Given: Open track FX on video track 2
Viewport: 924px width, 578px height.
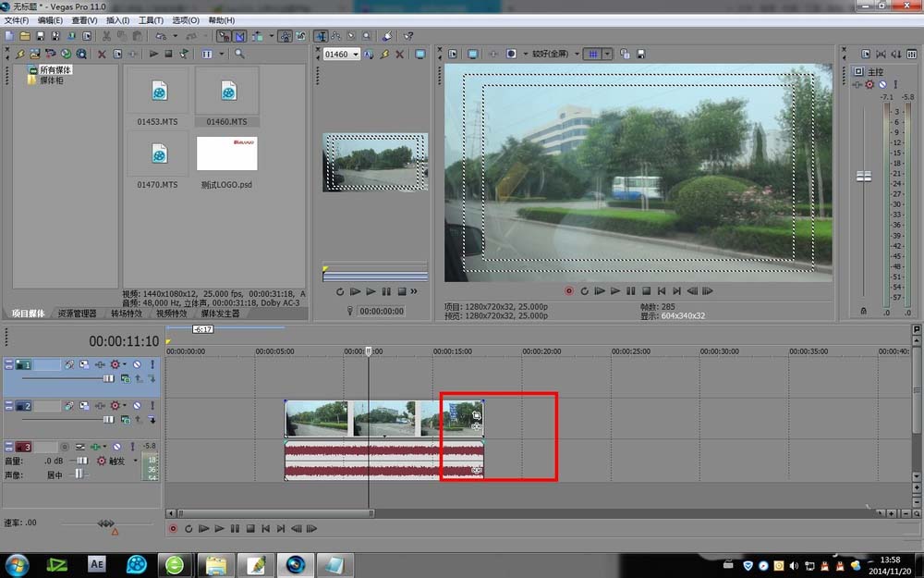Looking at the screenshot, I should (100, 406).
